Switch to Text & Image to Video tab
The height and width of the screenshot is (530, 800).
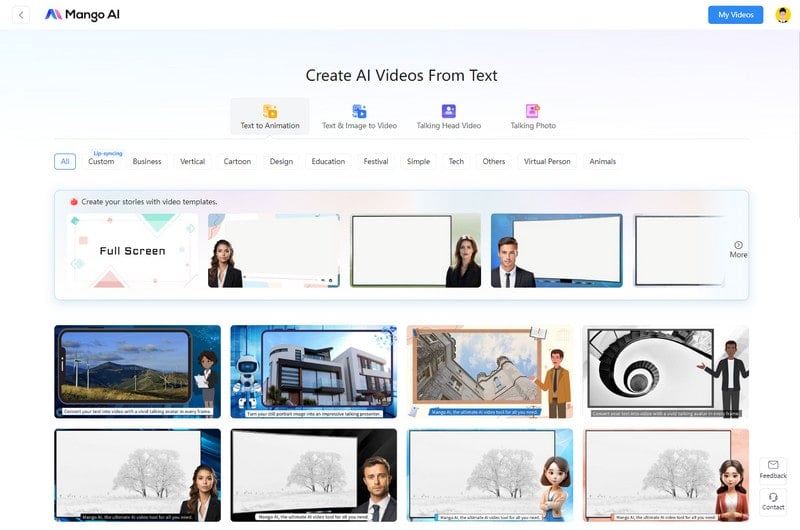[x=359, y=116]
